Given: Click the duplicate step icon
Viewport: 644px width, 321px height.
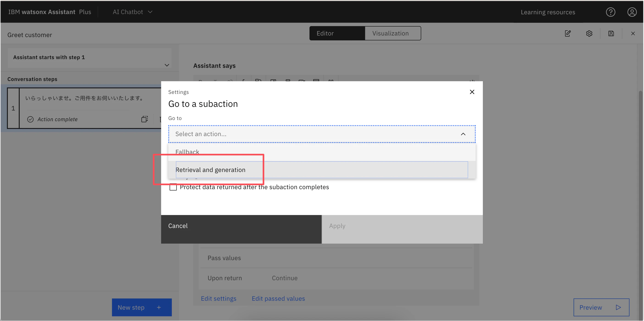Looking at the screenshot, I should pyautogui.click(x=144, y=119).
